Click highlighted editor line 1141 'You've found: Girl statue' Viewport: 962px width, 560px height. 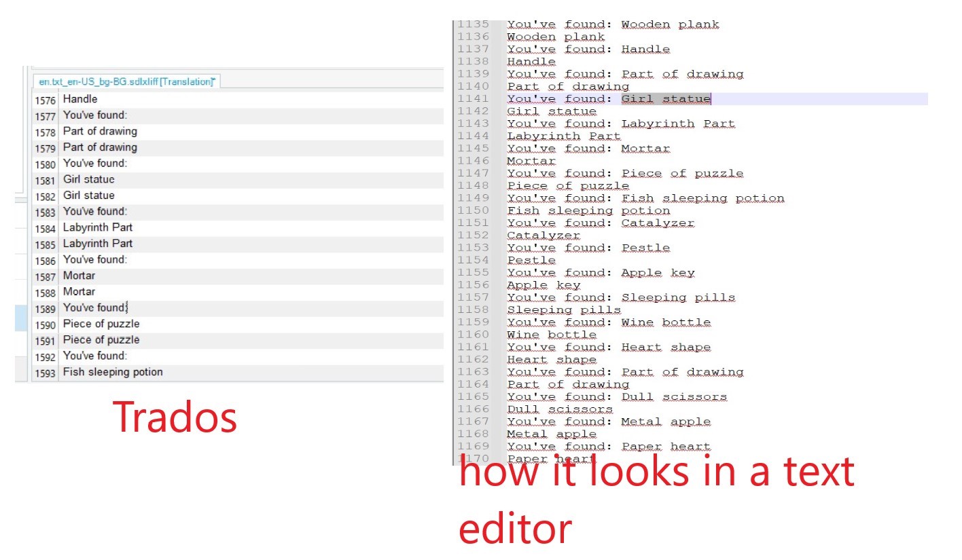[609, 99]
